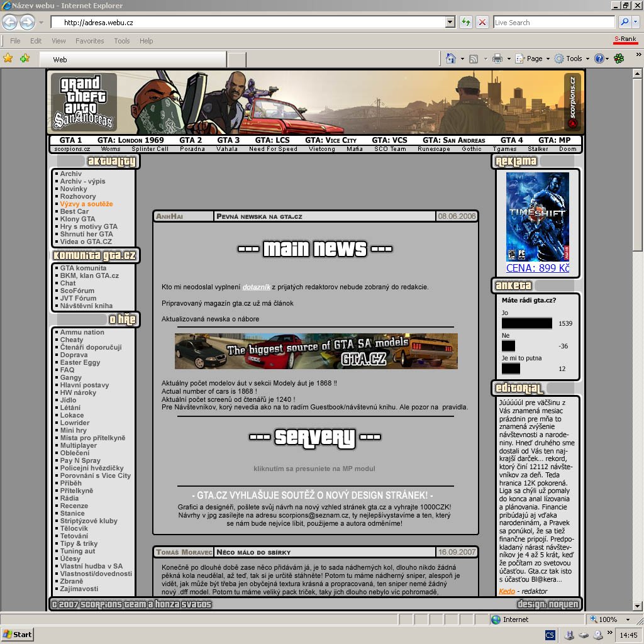Open the Favorites Center star icon
Image resolution: width=644 pixels, height=644 pixels.
click(8, 58)
